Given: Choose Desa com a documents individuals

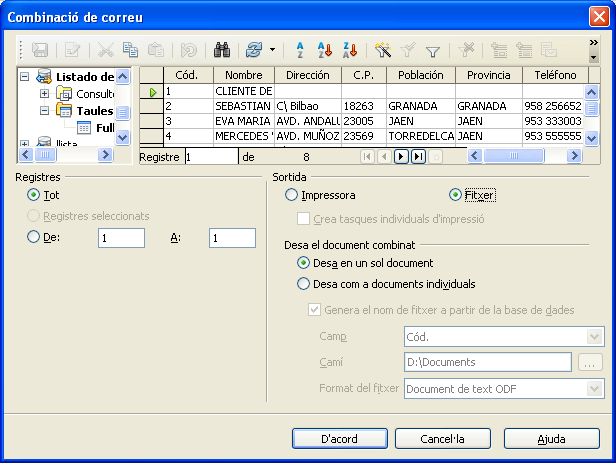Looking at the screenshot, I should pos(305,284).
